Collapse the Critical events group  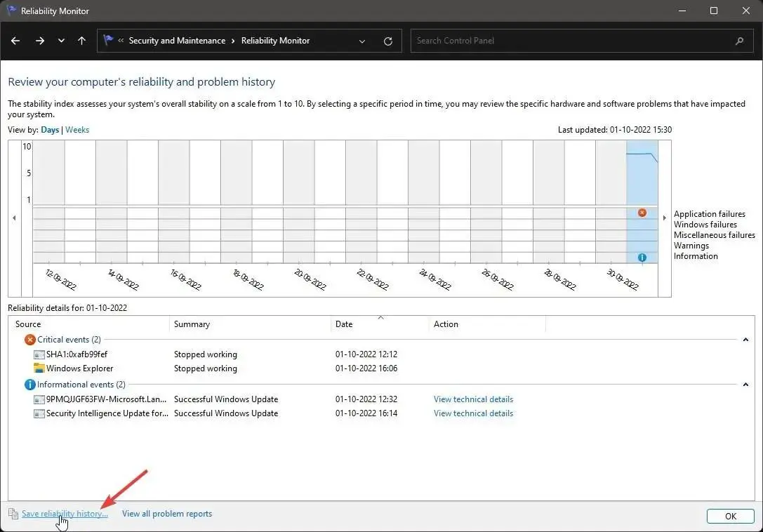click(745, 340)
